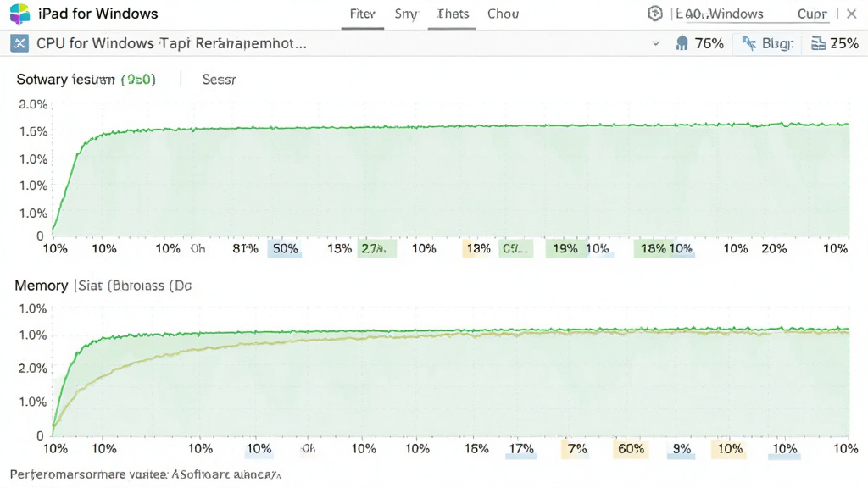The height and width of the screenshot is (488, 868).
Task: Switch to the Sny tab
Action: click(x=406, y=14)
